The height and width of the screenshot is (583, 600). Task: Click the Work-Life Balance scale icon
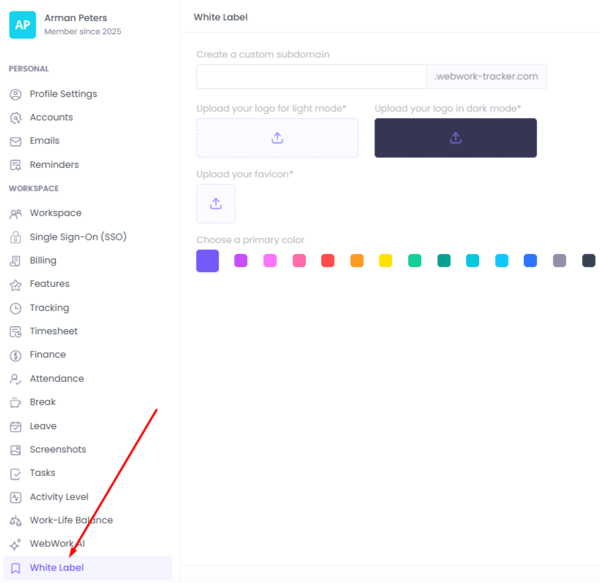coord(15,520)
